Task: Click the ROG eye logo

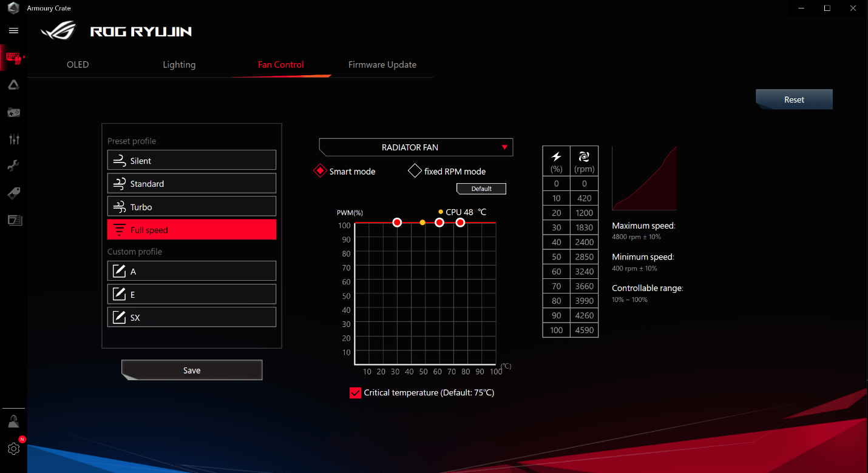Action: pos(58,31)
